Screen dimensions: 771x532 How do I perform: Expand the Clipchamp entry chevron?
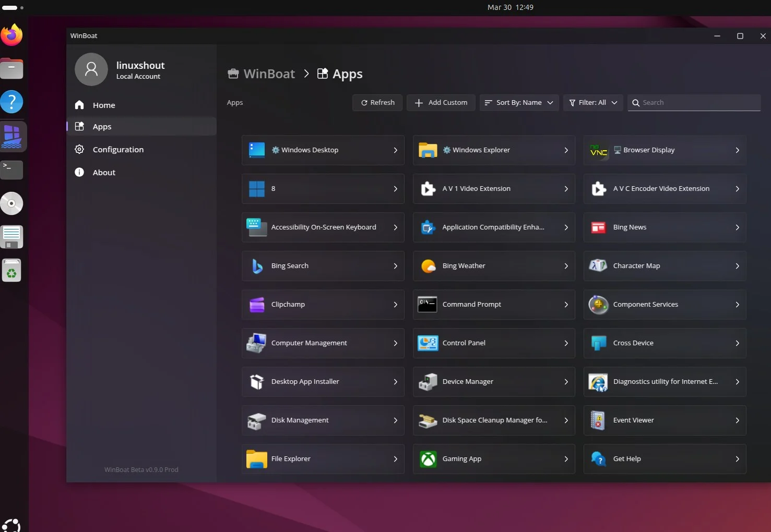point(395,305)
